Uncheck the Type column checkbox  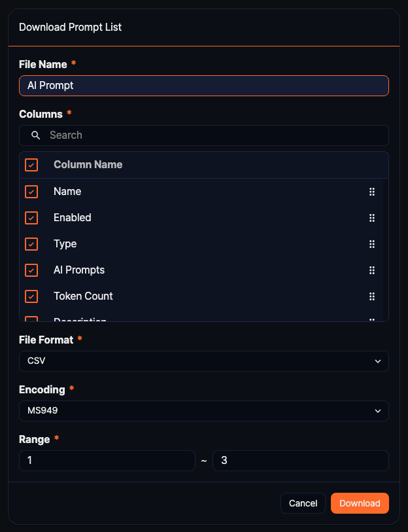point(31,243)
